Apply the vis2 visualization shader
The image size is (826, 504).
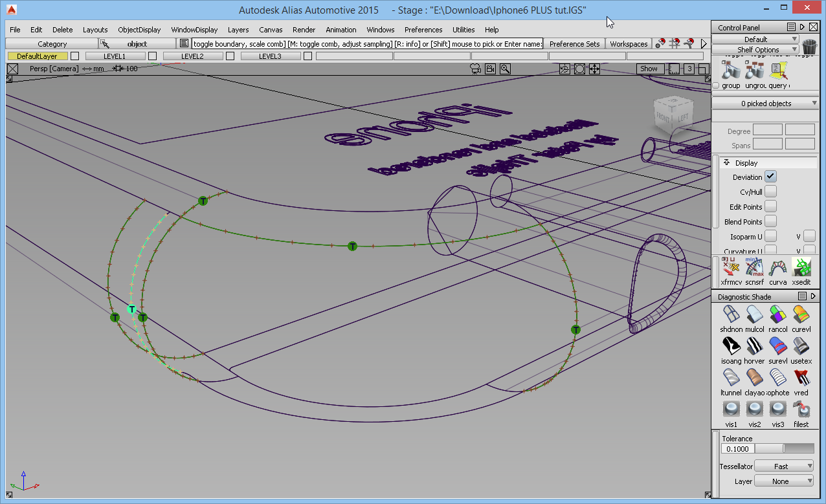(755, 410)
